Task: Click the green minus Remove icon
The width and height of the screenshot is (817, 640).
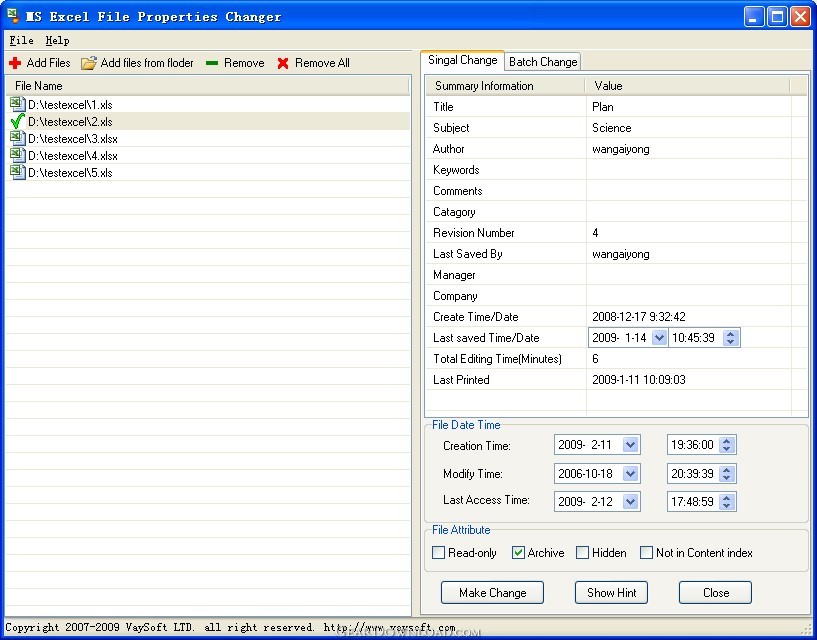Action: [212, 63]
